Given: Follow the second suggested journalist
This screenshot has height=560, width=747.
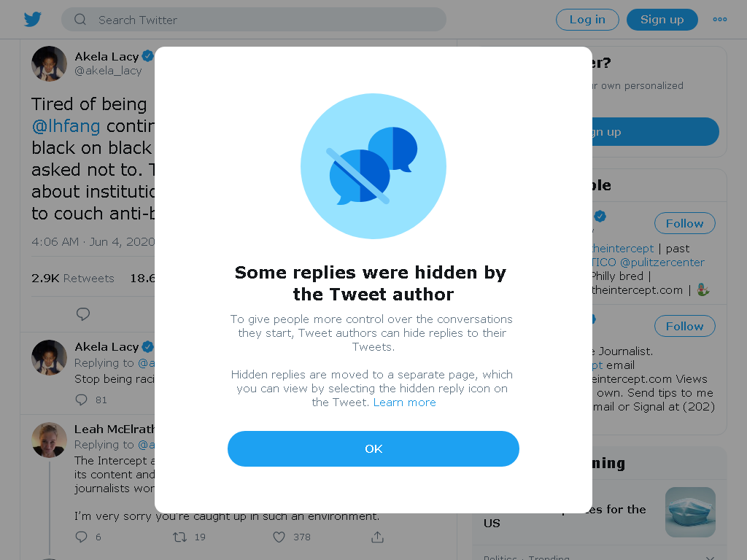Looking at the screenshot, I should 684,326.
